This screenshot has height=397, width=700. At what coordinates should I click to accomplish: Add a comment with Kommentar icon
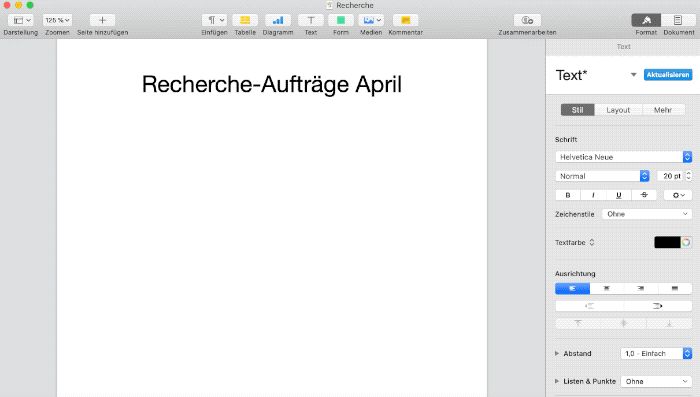[405, 20]
